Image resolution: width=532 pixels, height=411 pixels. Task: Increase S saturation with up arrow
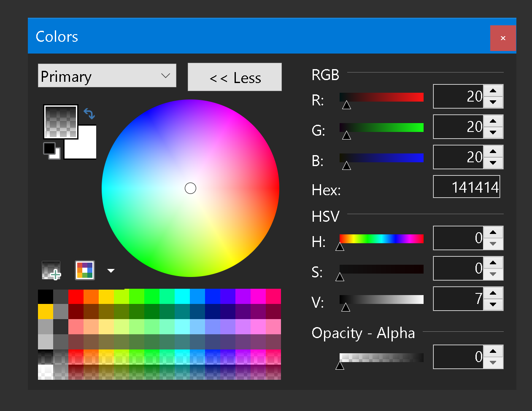point(493,263)
